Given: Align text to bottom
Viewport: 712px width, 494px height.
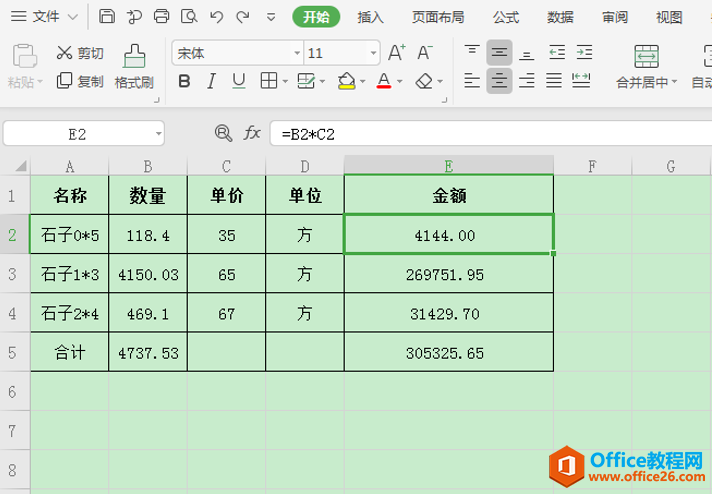Looking at the screenshot, I should [526, 55].
